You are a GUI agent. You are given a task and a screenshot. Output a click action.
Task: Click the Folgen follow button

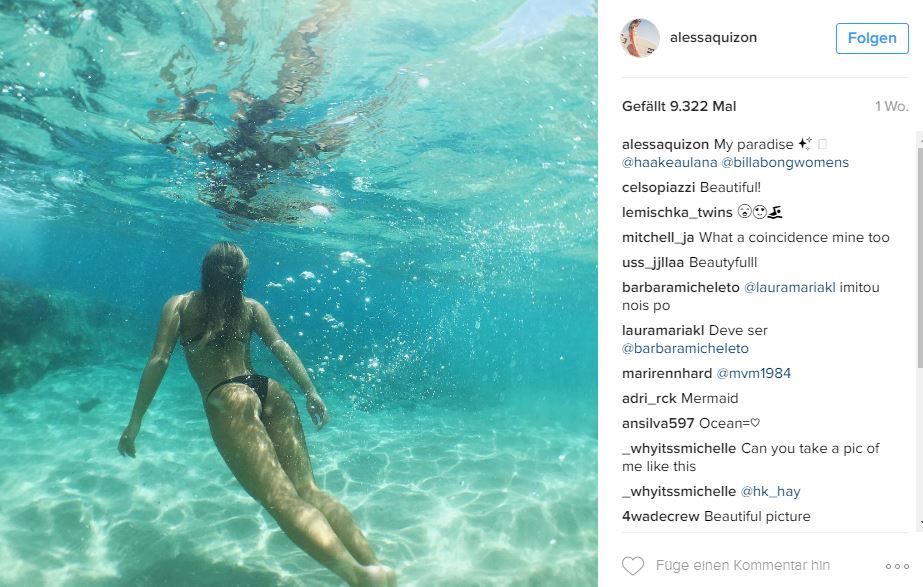872,38
